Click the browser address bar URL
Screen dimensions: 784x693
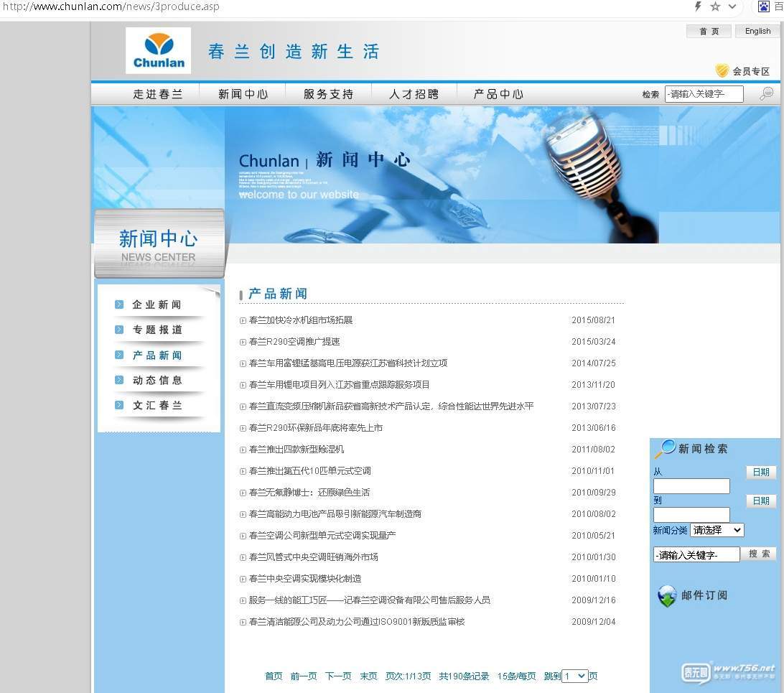(111, 6)
